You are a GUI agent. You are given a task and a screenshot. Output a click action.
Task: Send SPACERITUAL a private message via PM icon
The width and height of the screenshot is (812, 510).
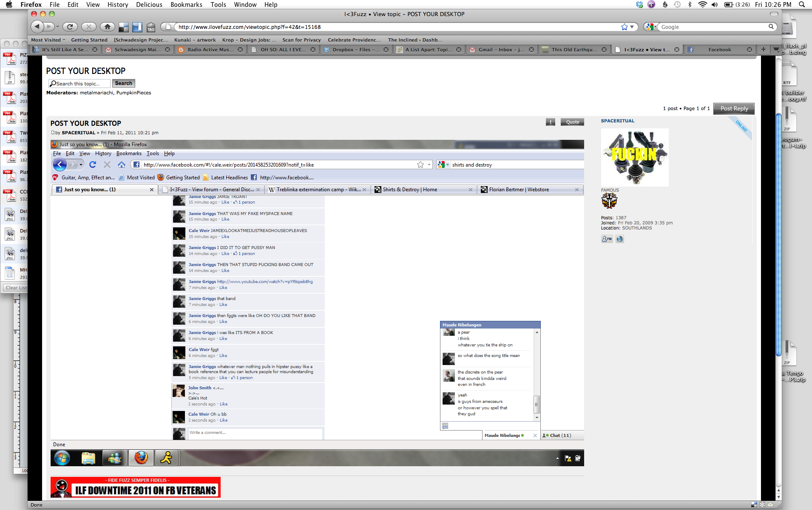[607, 239]
